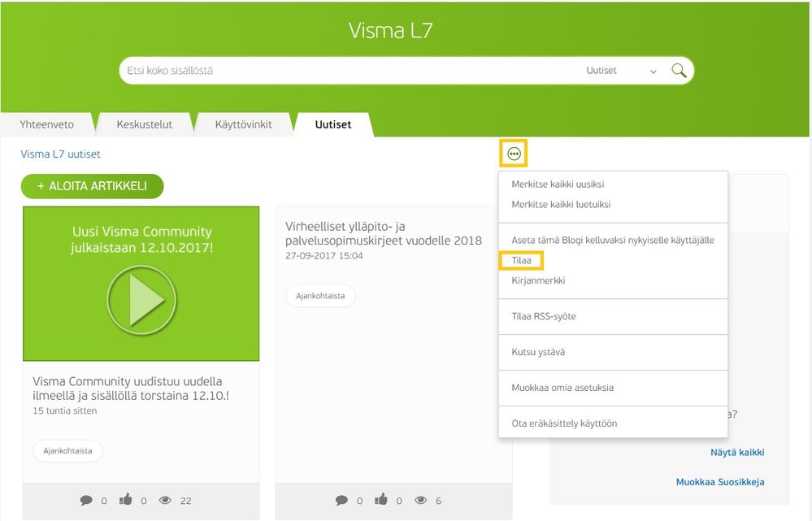Choose Ota eräkäsittely käyttöön option
Viewport: 812px width, 521px height.
click(x=564, y=423)
